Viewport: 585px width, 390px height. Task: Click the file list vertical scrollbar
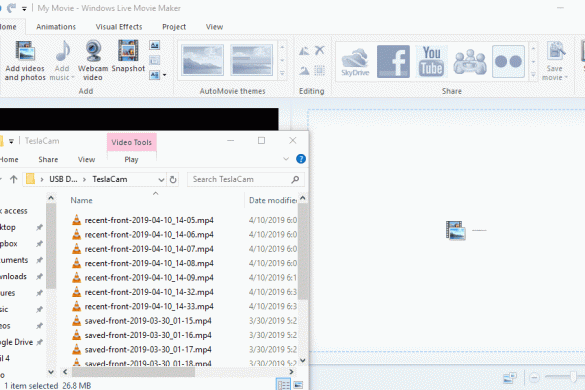click(x=303, y=252)
